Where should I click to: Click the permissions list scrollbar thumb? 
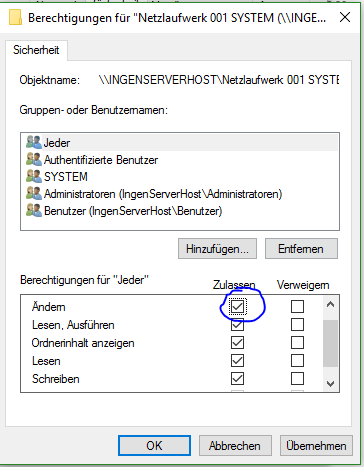coord(330,343)
